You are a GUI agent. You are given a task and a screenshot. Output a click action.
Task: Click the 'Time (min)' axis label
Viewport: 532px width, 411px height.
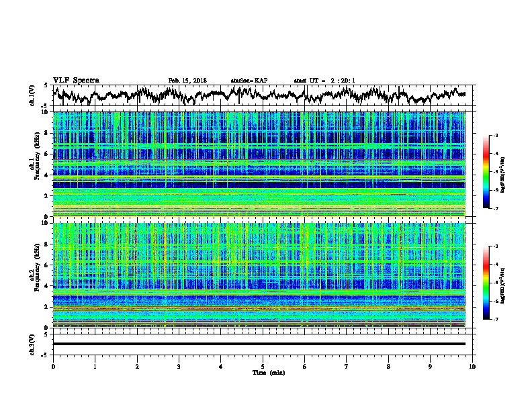tap(269, 373)
